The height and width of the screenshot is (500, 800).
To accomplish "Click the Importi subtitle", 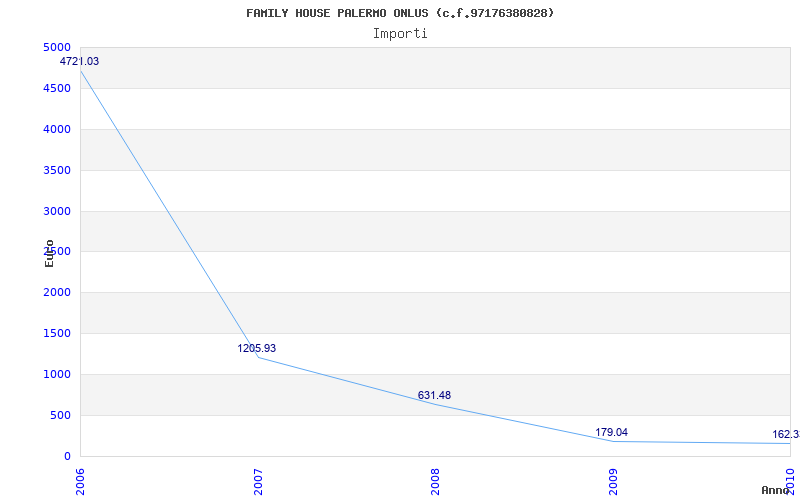I will pos(400,33).
